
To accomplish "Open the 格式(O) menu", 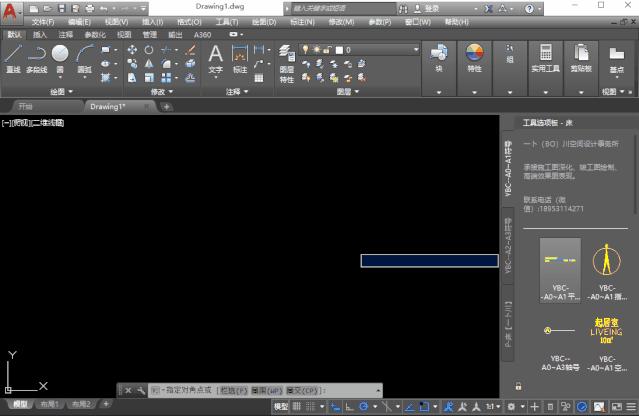I will click(189, 21).
